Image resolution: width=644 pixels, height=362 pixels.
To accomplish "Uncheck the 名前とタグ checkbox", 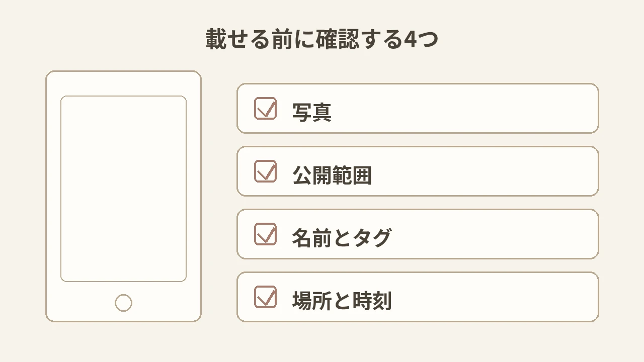I will click(265, 234).
